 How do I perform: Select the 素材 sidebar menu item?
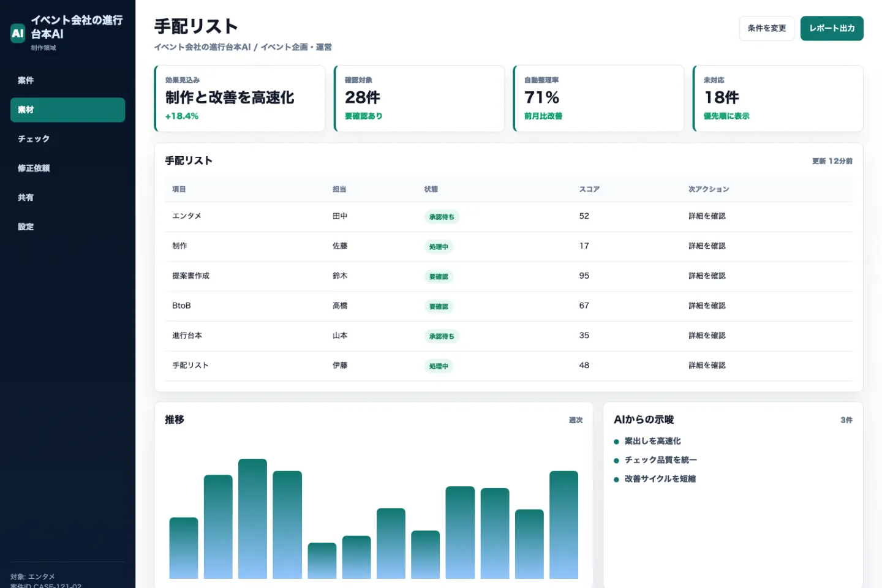pos(67,110)
